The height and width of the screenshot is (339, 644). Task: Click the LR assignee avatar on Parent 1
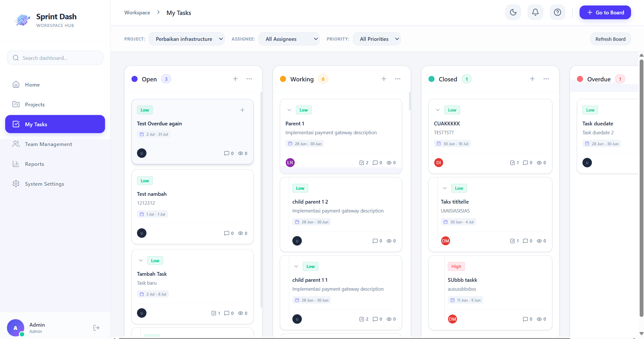pyautogui.click(x=290, y=163)
